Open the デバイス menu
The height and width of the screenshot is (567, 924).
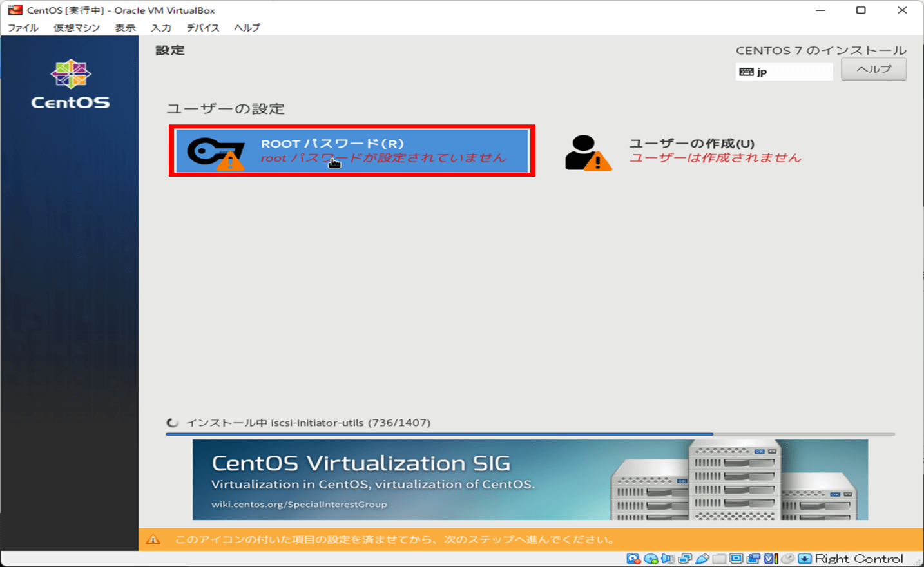coord(203,28)
